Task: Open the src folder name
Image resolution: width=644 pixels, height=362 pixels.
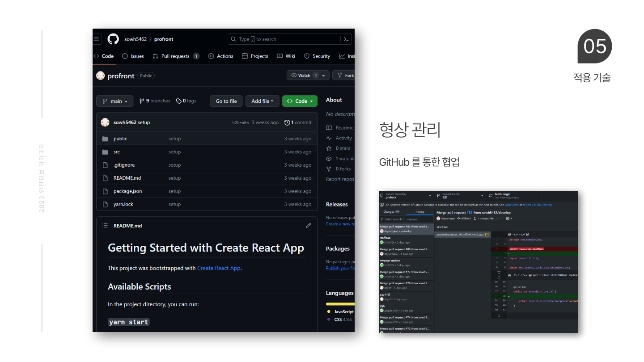Action: click(x=117, y=152)
